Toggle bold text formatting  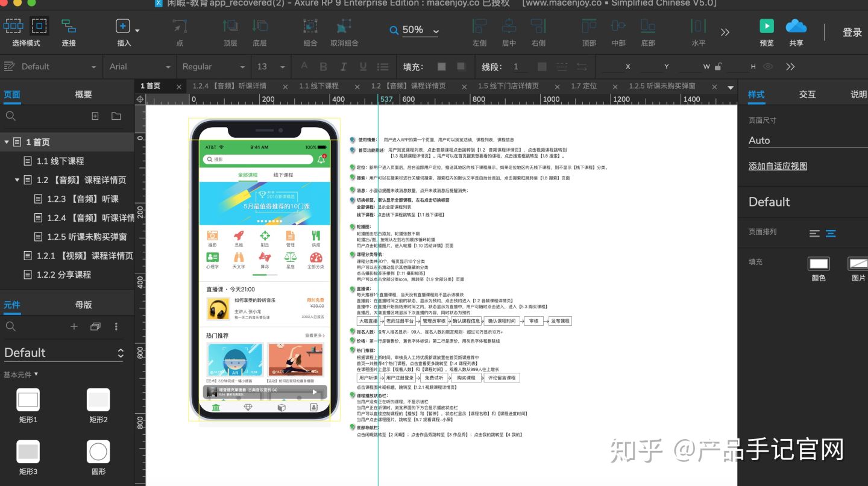(x=323, y=66)
